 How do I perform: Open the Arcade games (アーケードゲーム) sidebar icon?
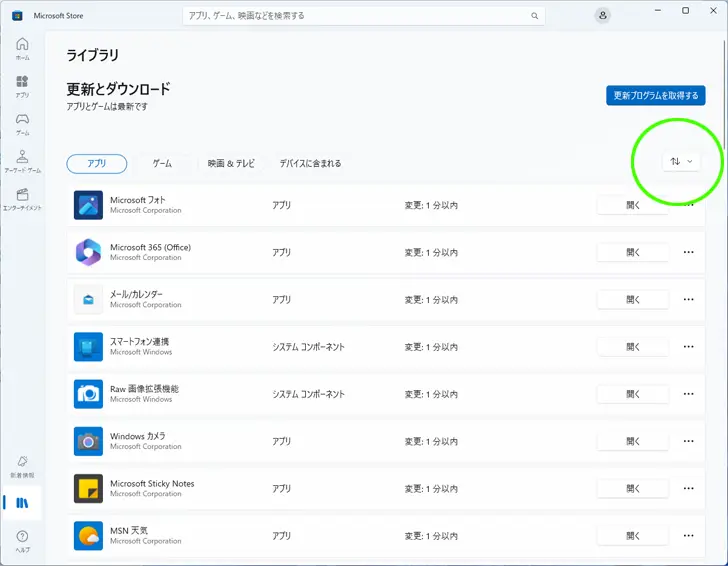coord(22,161)
